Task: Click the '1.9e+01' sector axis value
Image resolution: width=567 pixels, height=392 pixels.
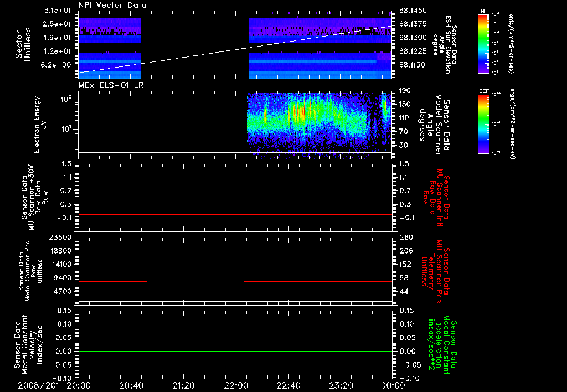Action: pos(58,38)
